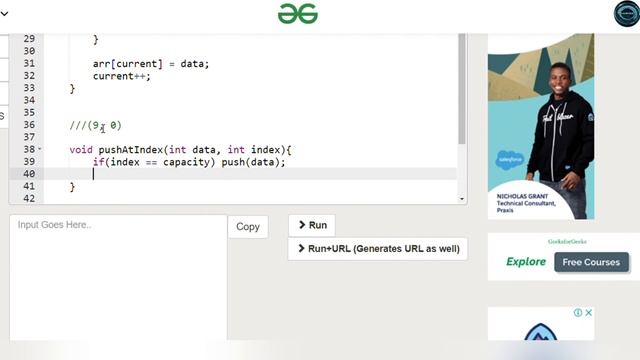Click the editor vertical scrollbar thumb
This screenshot has width=640, height=360.
(462, 89)
